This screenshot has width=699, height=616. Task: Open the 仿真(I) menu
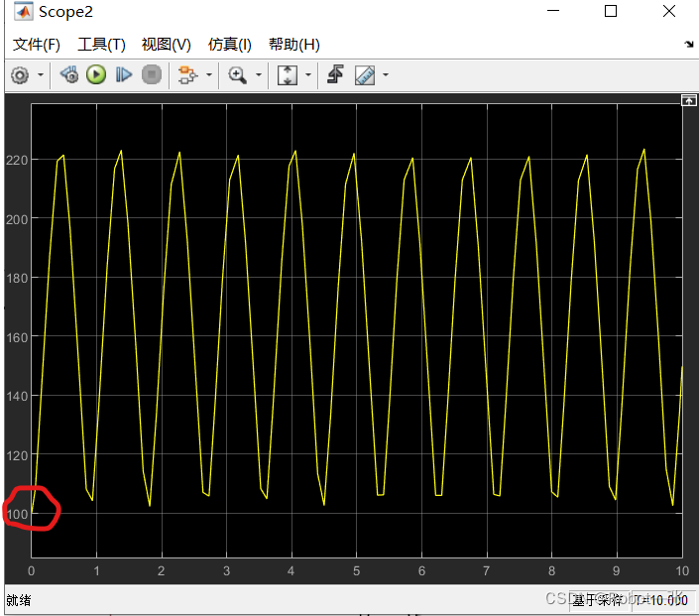coord(230,45)
